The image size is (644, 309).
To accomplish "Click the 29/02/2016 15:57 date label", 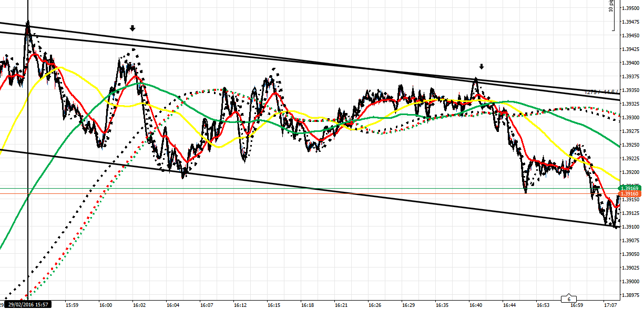I will (x=28, y=304).
